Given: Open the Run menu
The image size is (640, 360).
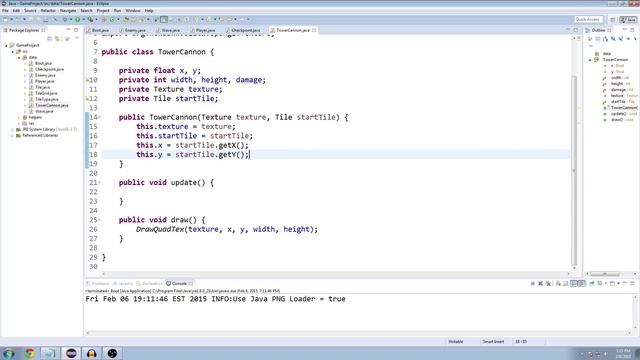Looking at the screenshot, I should coord(117,11).
